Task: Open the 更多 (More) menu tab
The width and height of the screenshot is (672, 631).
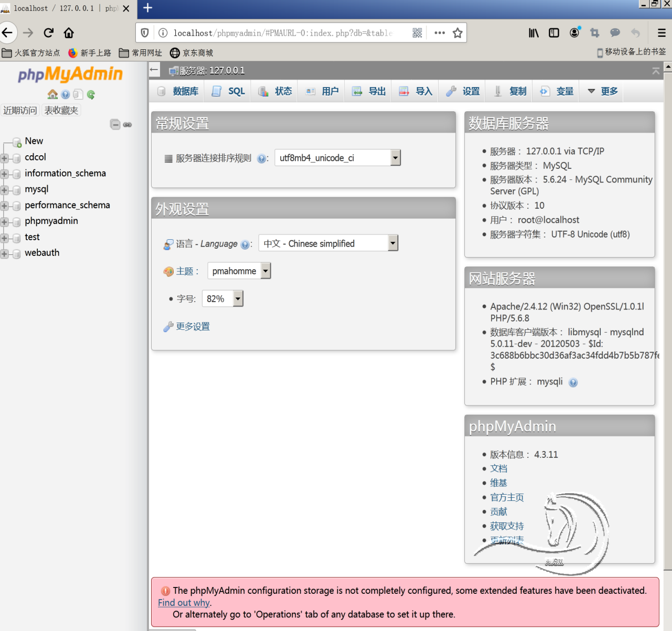Action: coord(602,91)
